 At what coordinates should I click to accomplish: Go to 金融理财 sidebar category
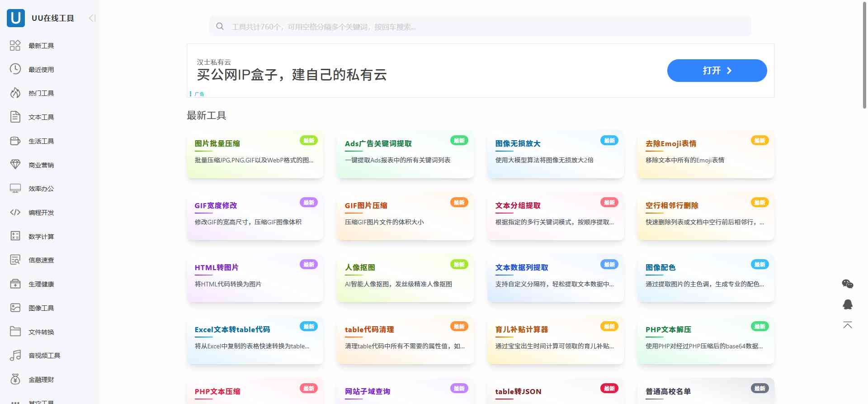pos(41,380)
